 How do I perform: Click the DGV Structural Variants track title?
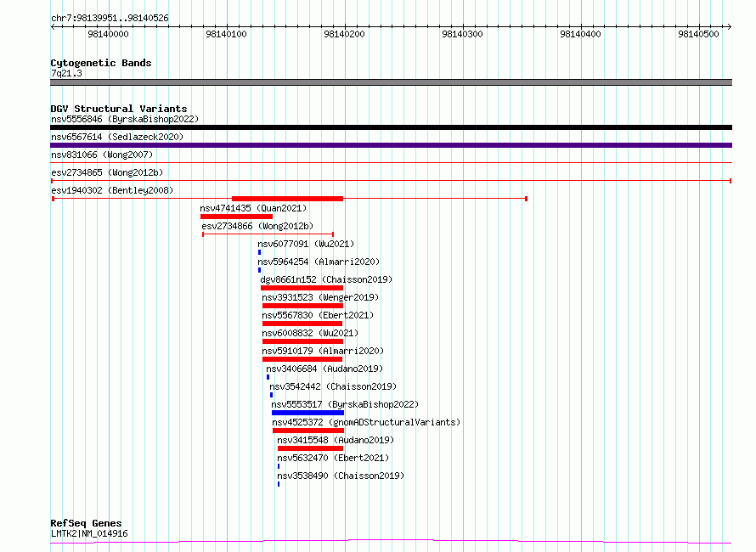click(119, 109)
